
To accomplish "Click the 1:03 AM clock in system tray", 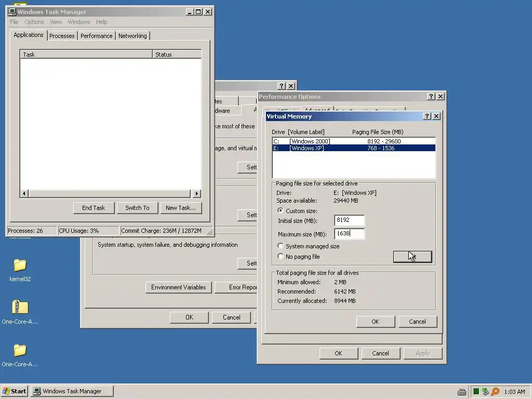I will tap(514, 392).
